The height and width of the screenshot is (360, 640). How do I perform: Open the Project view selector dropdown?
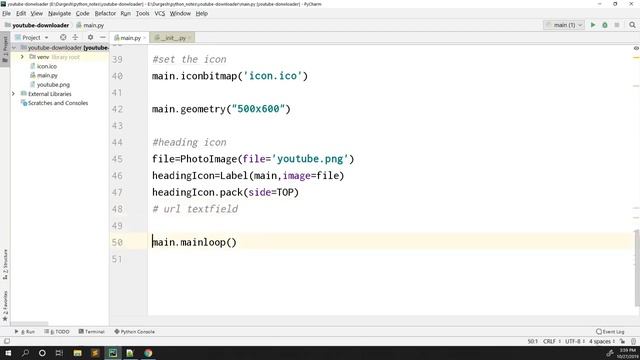point(32,37)
